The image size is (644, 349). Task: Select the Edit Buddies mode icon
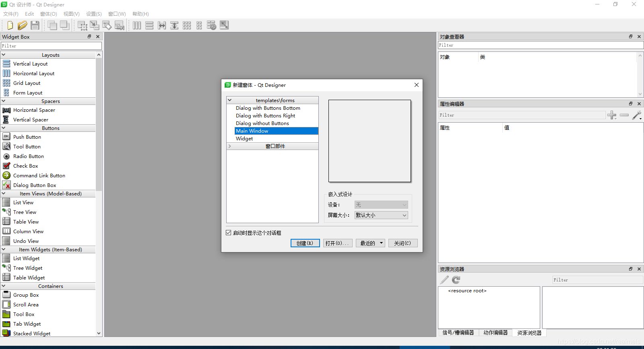tap(107, 25)
